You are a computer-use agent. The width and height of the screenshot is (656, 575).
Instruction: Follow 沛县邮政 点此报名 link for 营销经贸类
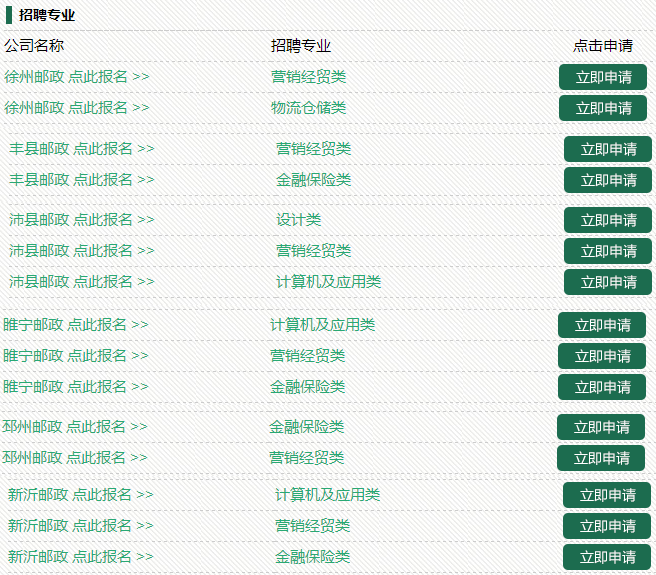click(x=82, y=250)
